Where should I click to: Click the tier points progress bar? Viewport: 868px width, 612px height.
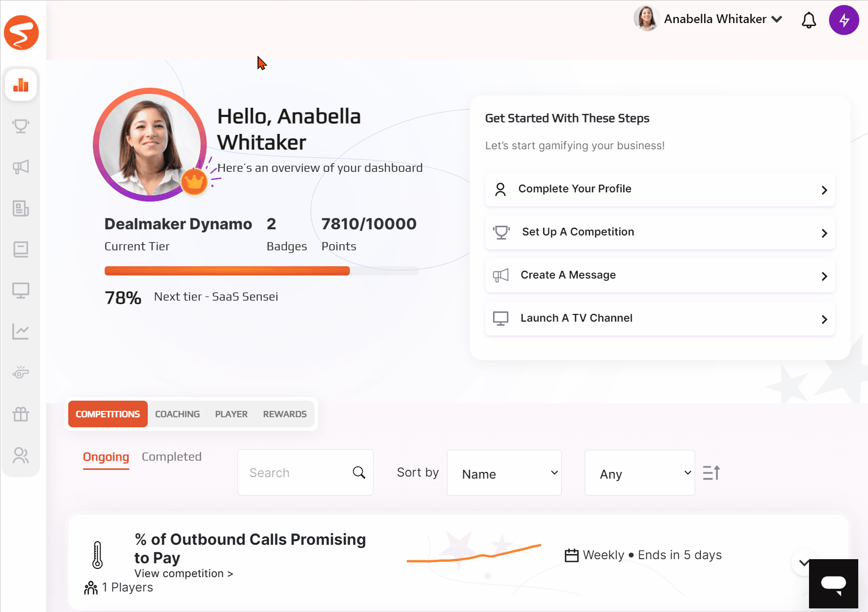262,271
